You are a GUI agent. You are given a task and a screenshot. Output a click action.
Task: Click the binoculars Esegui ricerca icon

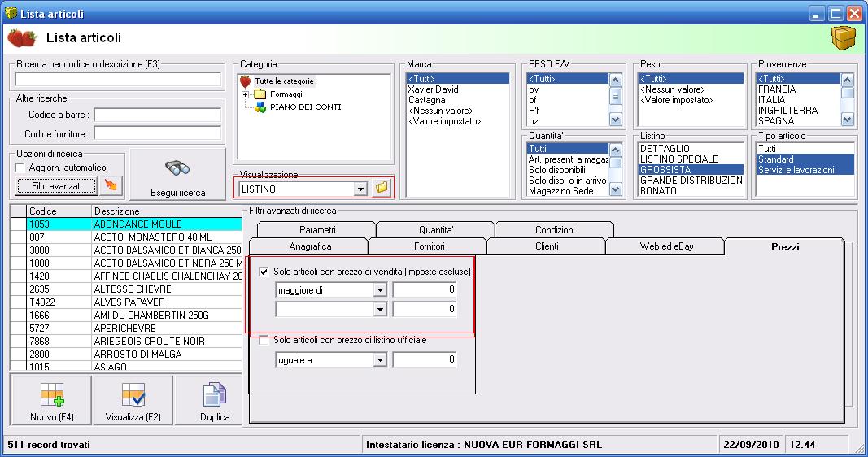point(177,168)
